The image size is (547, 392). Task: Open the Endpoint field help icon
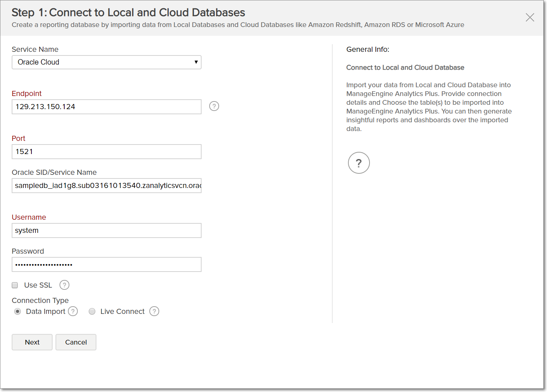(214, 106)
